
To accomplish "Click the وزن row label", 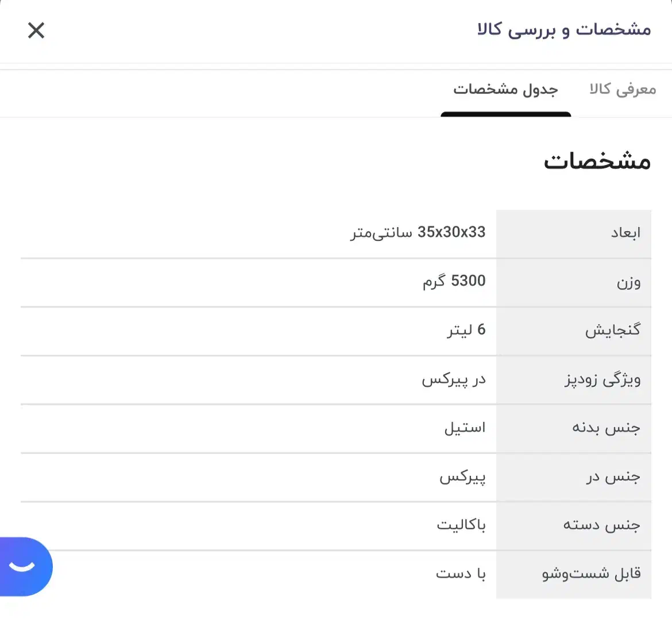I will [x=628, y=282].
